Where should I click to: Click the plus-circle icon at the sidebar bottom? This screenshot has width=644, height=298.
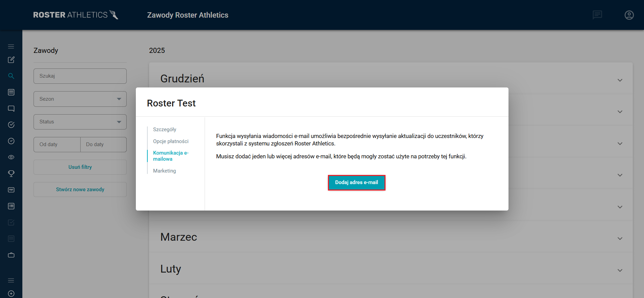click(x=11, y=294)
